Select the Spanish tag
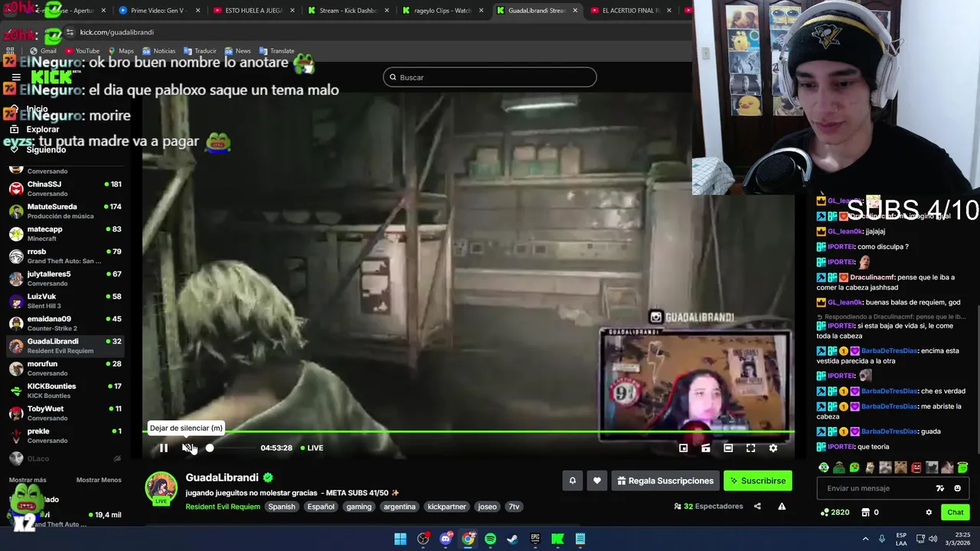 (281, 507)
